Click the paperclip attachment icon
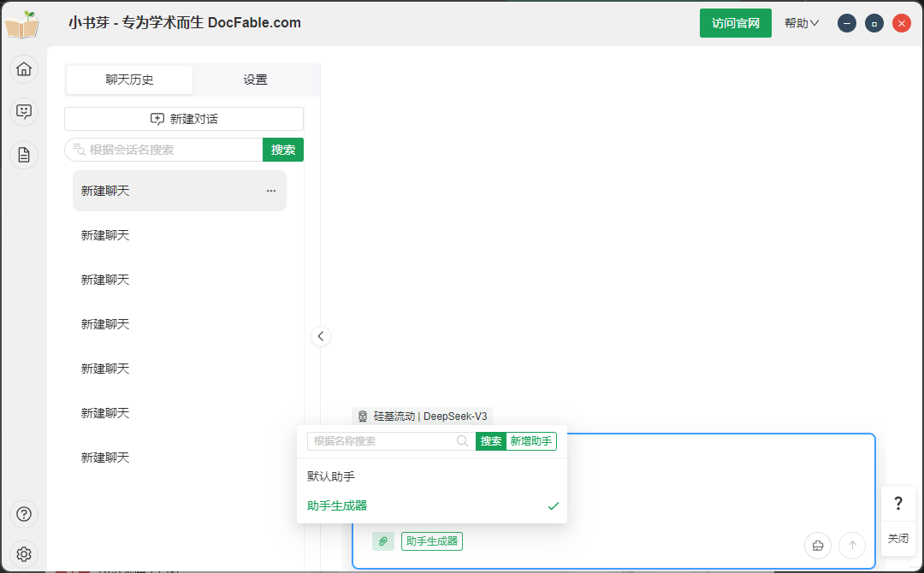This screenshot has height=573, width=924. (383, 541)
